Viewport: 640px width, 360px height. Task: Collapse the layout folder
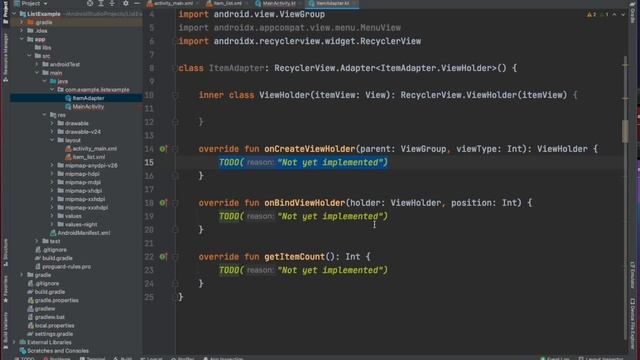52,140
